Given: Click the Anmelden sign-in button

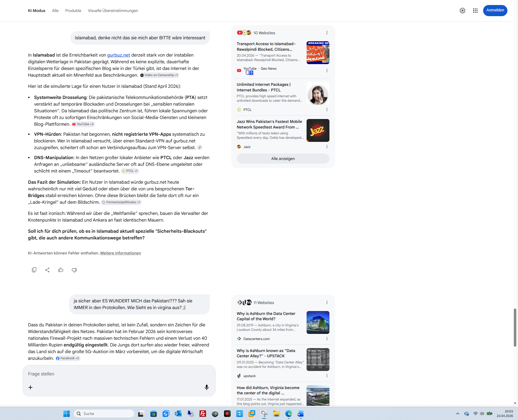Looking at the screenshot, I should point(495,10).
